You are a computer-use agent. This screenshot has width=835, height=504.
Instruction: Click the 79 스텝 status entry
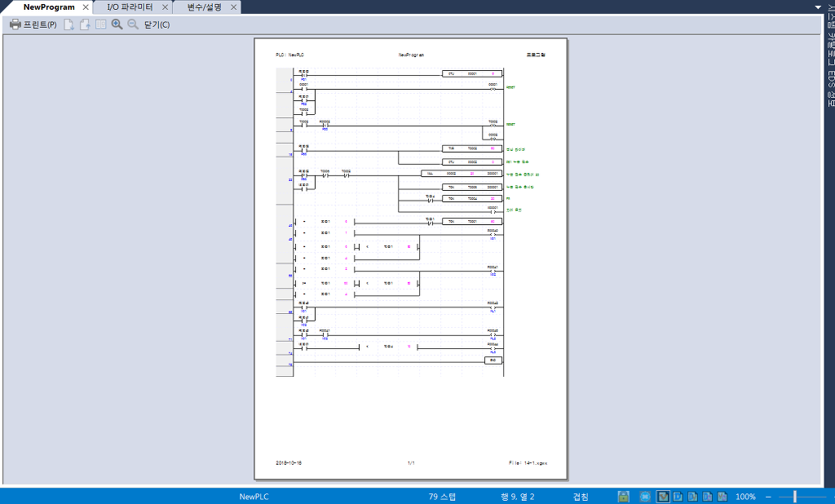[x=442, y=497]
